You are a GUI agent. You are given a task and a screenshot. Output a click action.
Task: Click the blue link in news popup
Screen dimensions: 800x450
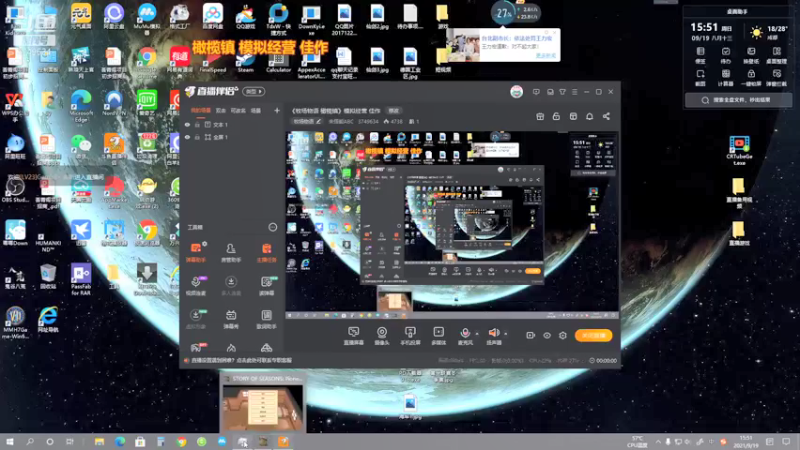(546, 55)
